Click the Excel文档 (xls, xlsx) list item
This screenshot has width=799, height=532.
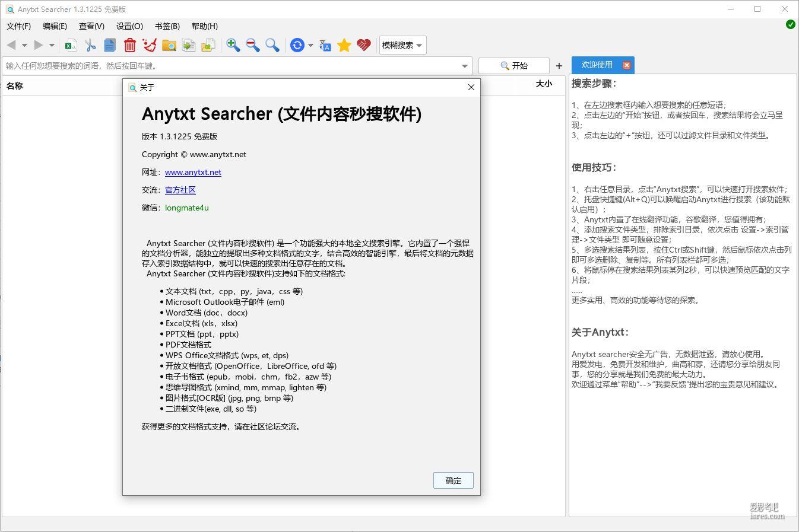tap(201, 323)
